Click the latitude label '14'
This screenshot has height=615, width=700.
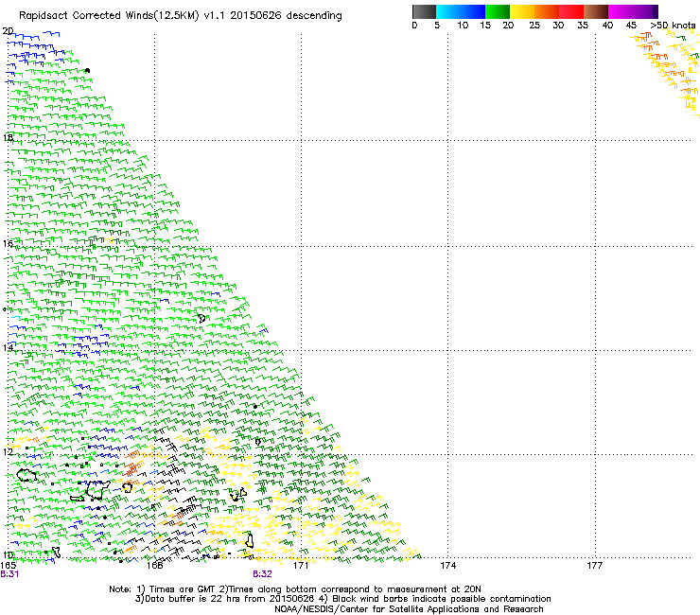click(8, 347)
